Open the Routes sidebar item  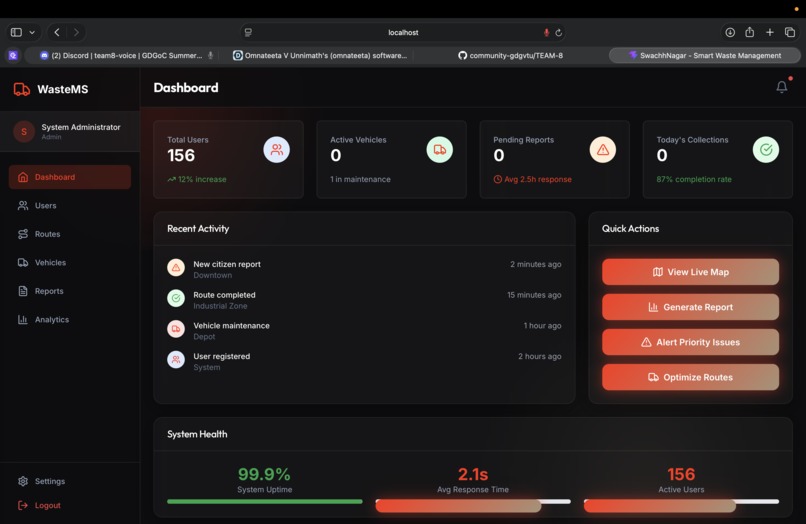tap(70, 234)
